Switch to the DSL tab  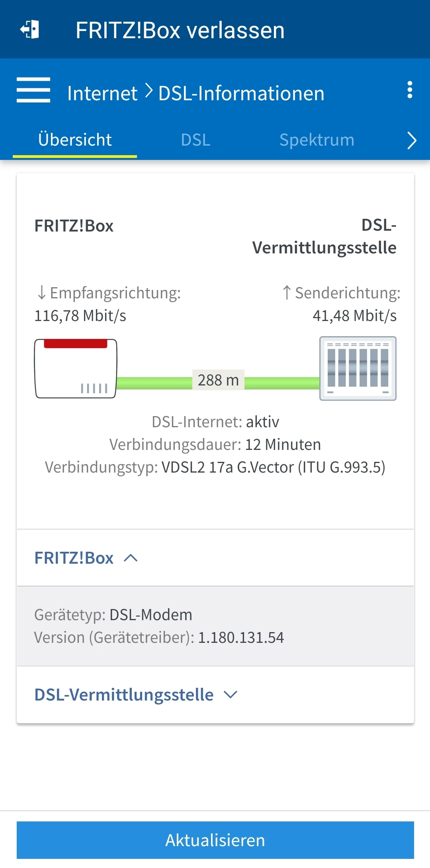coord(195,140)
